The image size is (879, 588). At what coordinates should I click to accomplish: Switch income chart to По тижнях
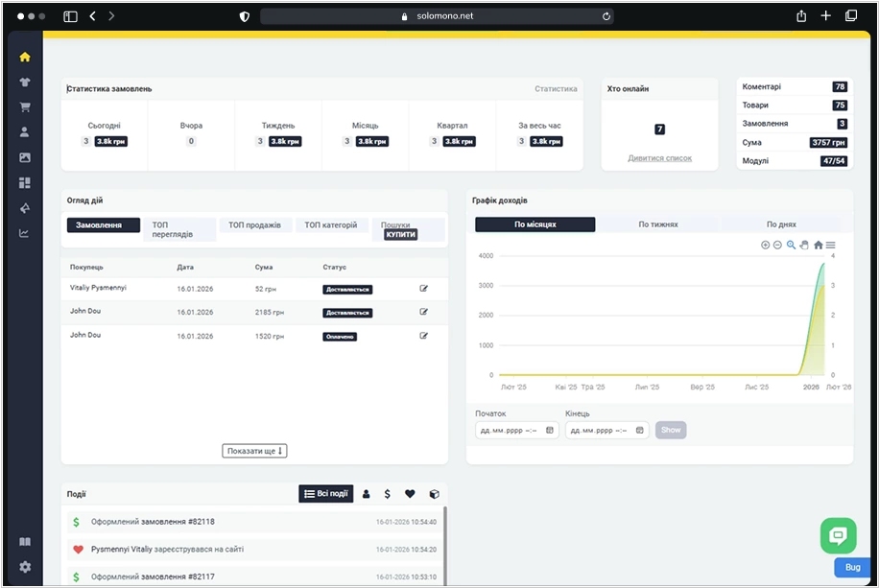point(658,224)
